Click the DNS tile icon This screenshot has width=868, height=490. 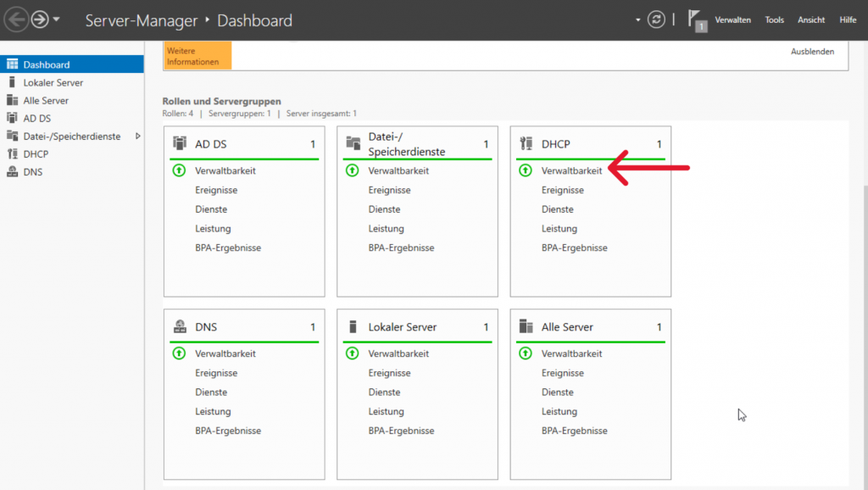pos(180,327)
